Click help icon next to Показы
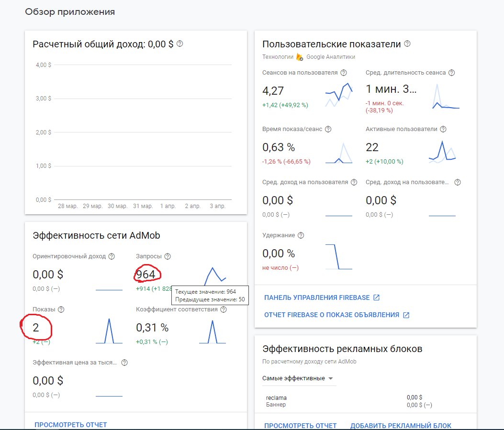 [x=61, y=309]
